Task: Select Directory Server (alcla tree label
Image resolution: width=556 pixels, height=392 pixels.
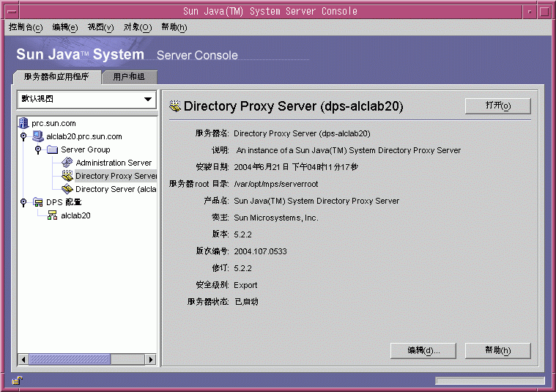Action: pyautogui.click(x=116, y=189)
